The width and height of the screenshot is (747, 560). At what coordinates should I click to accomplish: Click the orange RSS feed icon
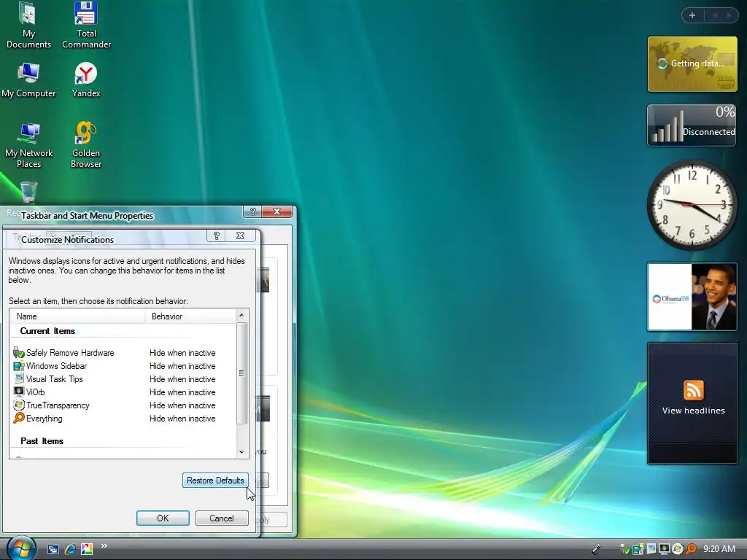click(x=693, y=390)
